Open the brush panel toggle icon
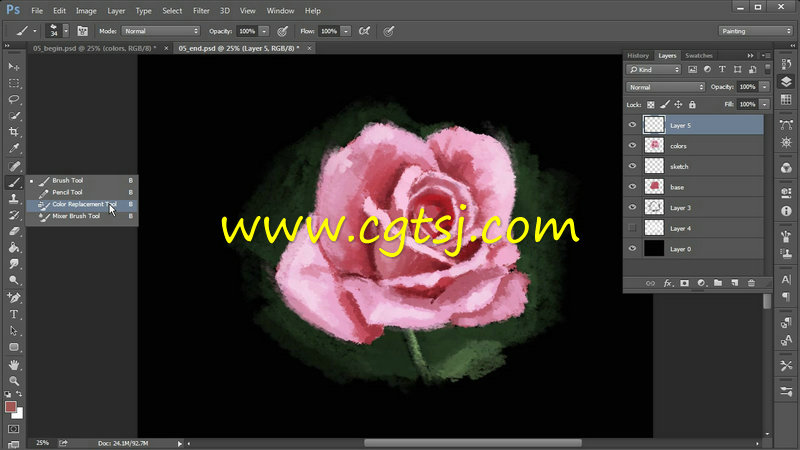Viewport: 800px width, 450px height. pos(82,31)
